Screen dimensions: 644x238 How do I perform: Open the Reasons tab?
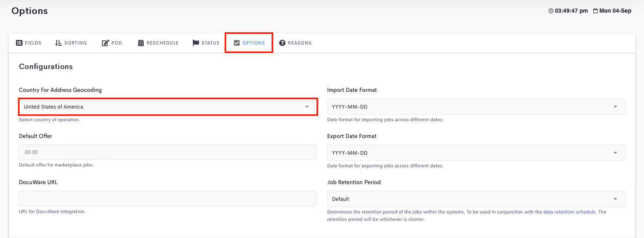coord(296,43)
